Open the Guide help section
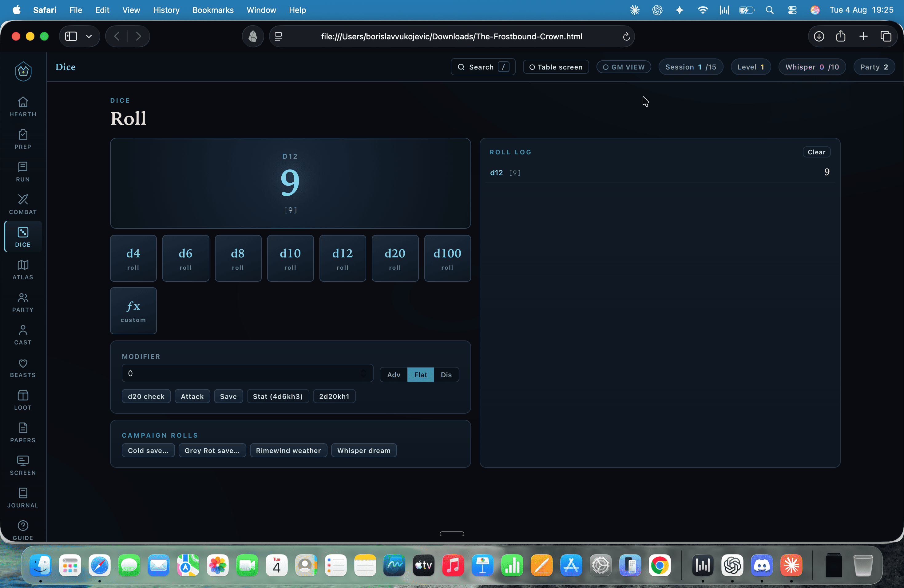The width and height of the screenshot is (904, 588). click(x=23, y=530)
